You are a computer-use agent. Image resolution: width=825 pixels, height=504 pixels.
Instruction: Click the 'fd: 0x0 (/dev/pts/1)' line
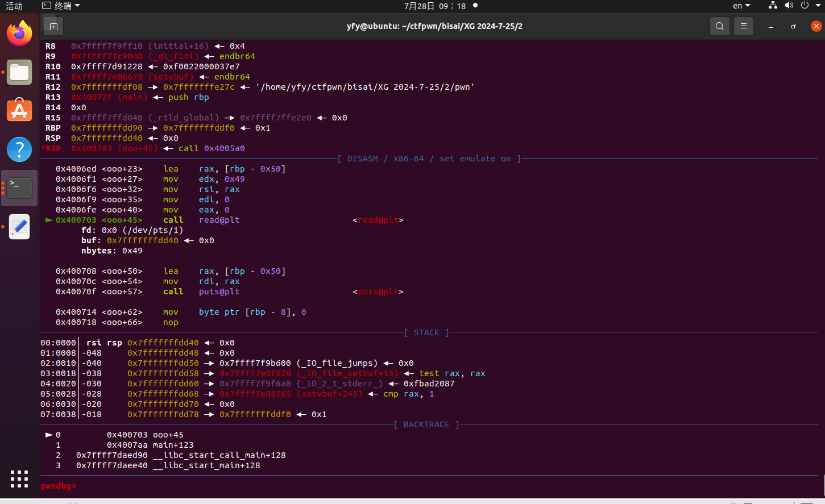tap(132, 230)
